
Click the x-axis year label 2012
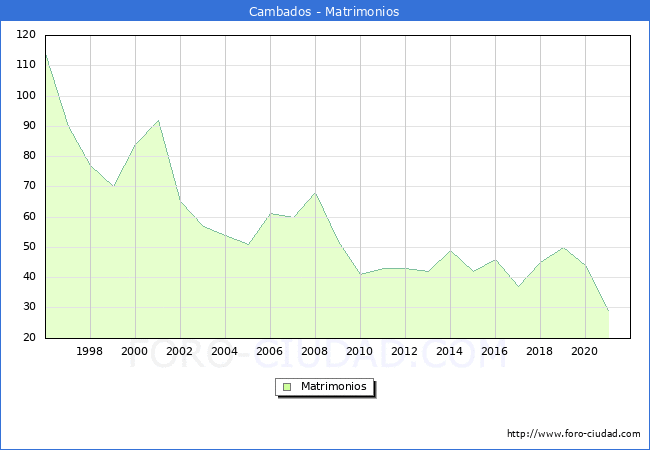coord(405,351)
